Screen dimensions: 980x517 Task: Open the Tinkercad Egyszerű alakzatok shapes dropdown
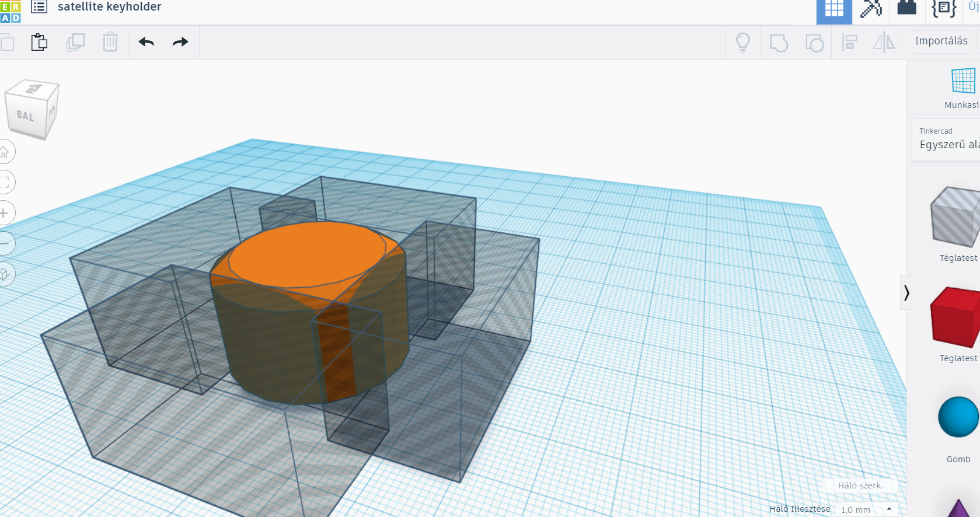(946, 140)
